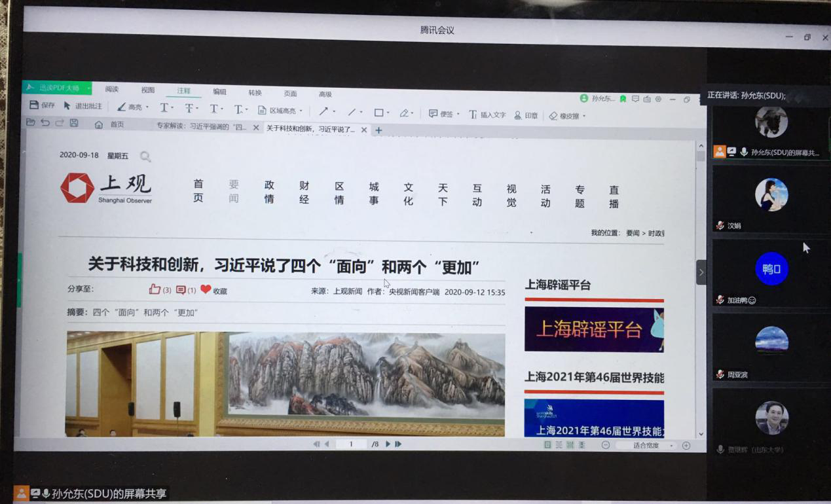Image resolution: width=831 pixels, height=504 pixels.
Task: Click the heart 收藏 favorite icon
Action: 206,289
